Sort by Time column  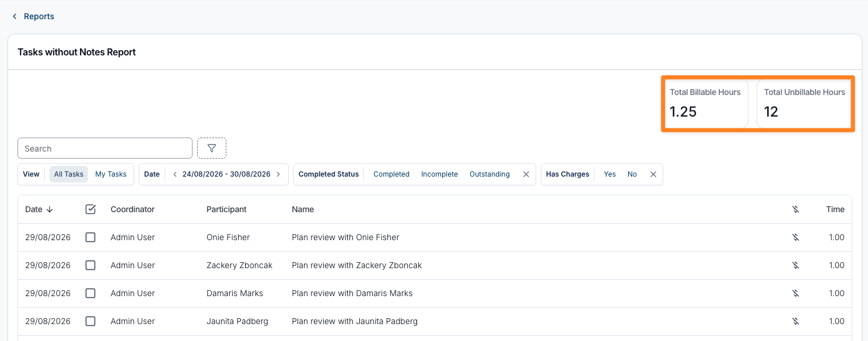pyautogui.click(x=835, y=209)
